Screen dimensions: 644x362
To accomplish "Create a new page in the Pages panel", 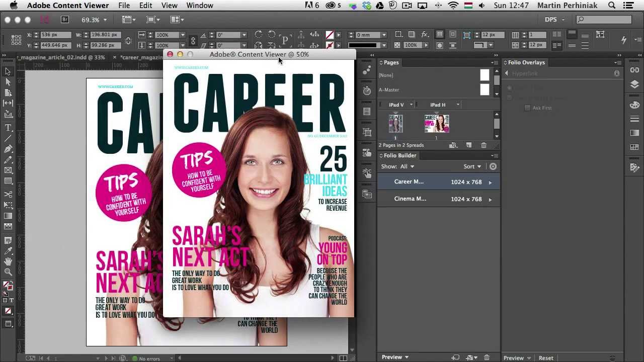I will click(468, 145).
